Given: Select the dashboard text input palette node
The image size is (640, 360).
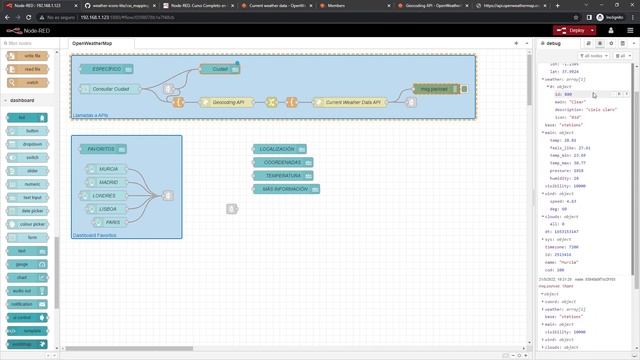Looking at the screenshot, I should (28, 198).
